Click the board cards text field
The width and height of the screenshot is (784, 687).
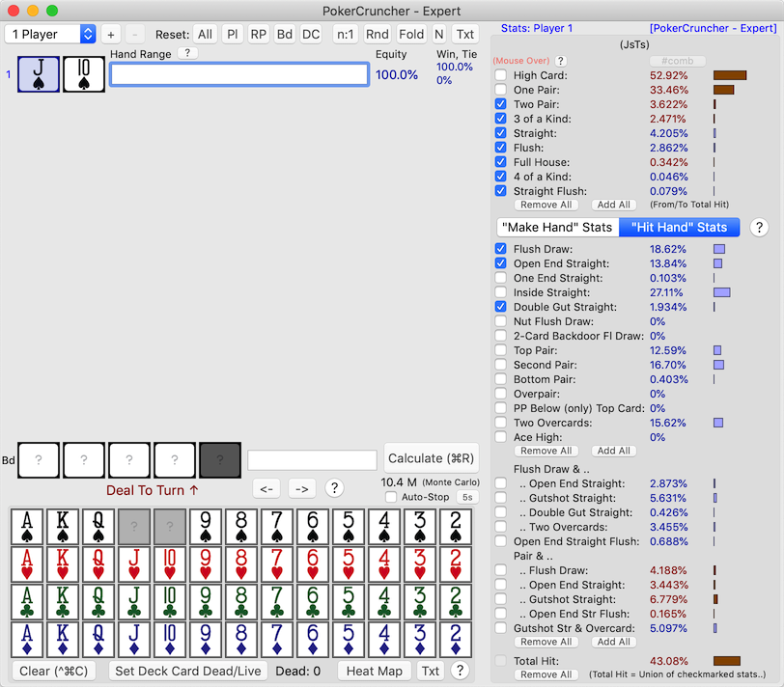coord(312,459)
